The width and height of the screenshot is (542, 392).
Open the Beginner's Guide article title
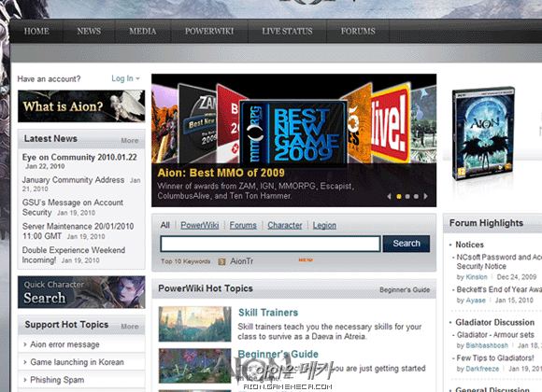(x=278, y=354)
